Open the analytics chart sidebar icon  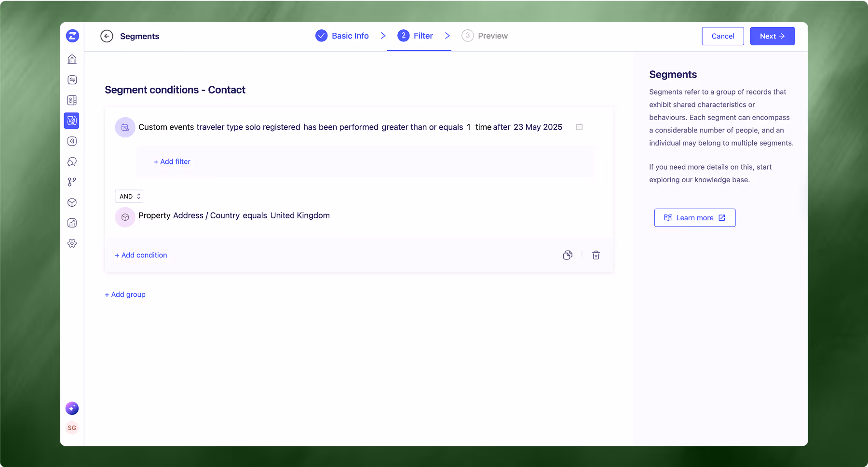72,223
